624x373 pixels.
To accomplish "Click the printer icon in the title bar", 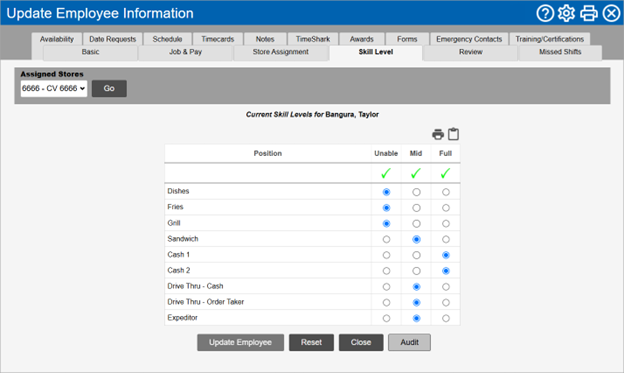I will (589, 13).
